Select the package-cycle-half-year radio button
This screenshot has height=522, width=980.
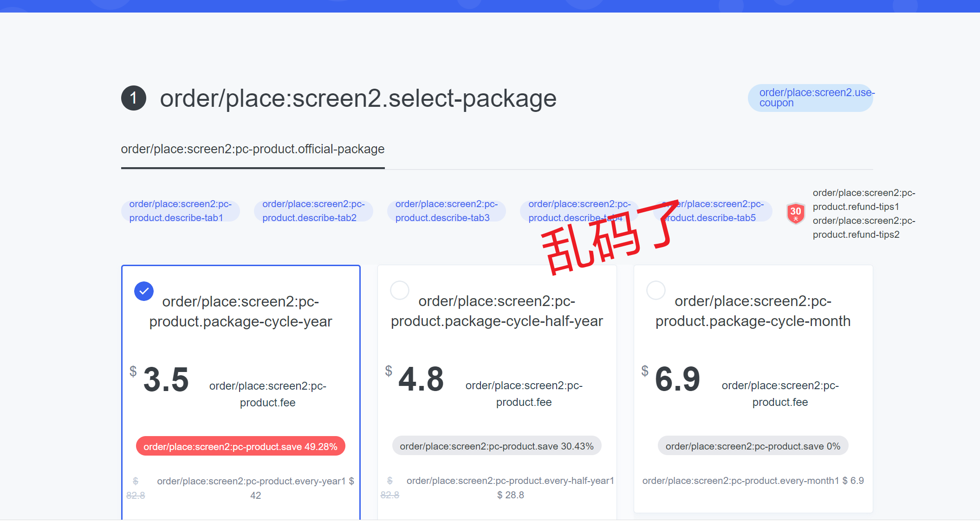[399, 290]
